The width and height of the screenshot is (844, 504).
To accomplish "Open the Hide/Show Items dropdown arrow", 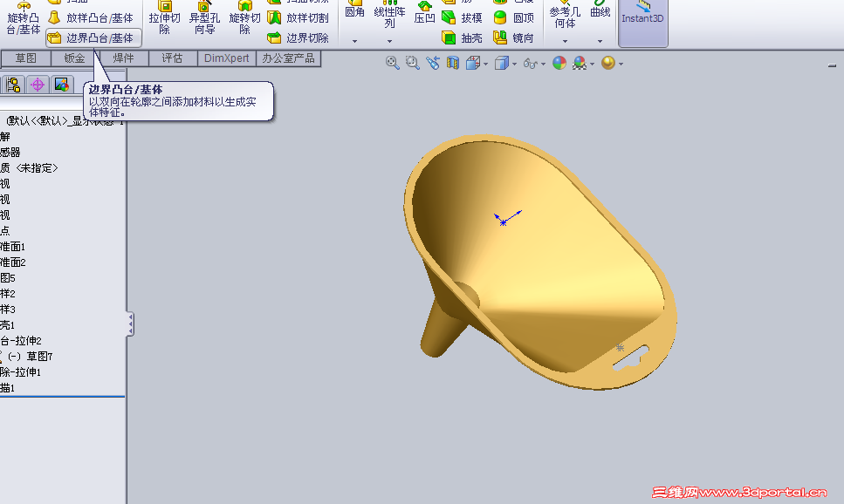I will (x=543, y=64).
